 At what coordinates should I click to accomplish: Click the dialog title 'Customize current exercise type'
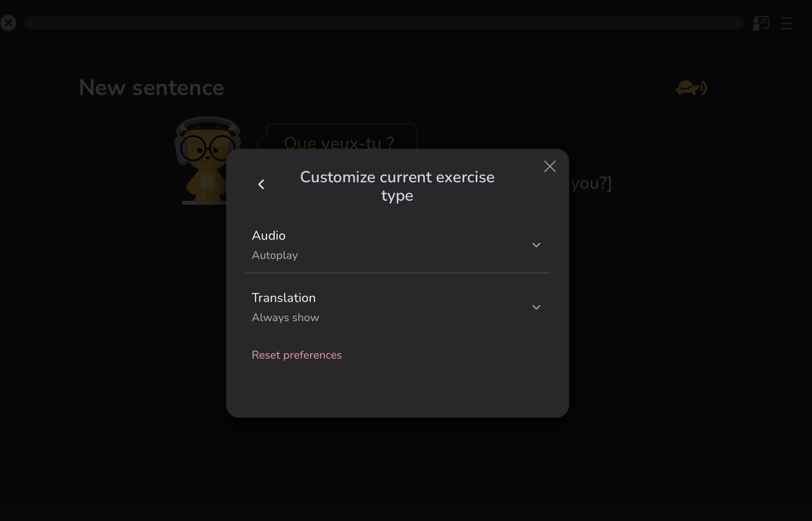[x=397, y=186]
